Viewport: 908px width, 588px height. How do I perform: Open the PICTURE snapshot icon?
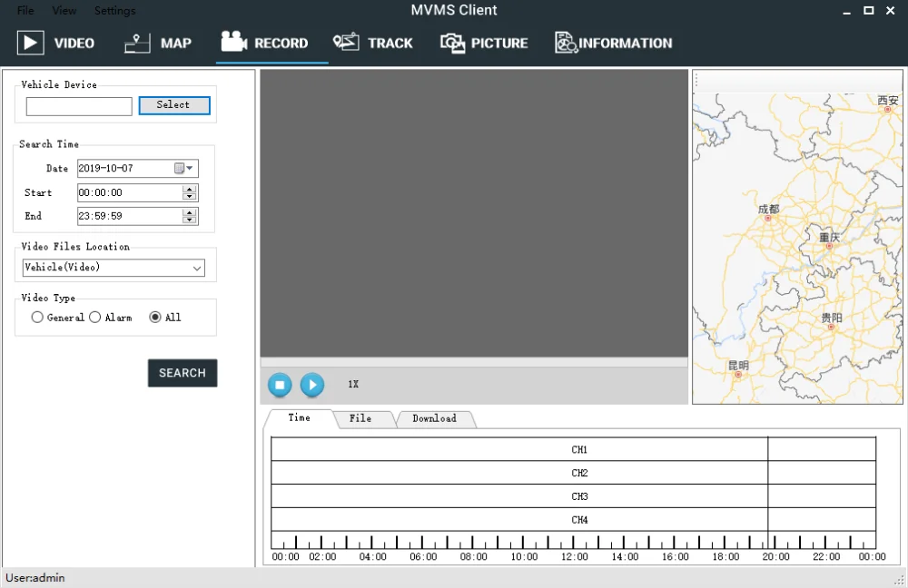click(452, 43)
